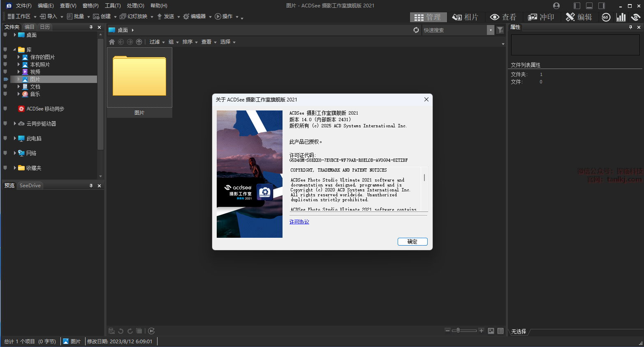The height and width of the screenshot is (347, 644).
Task: Click the funnel filter icon next to search
Action: click(500, 30)
